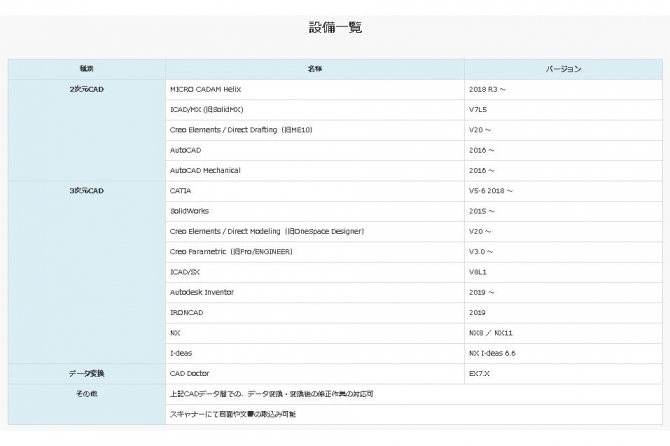Click the V8L1 version cell
The image size is (670, 446).
pyautogui.click(x=563, y=272)
